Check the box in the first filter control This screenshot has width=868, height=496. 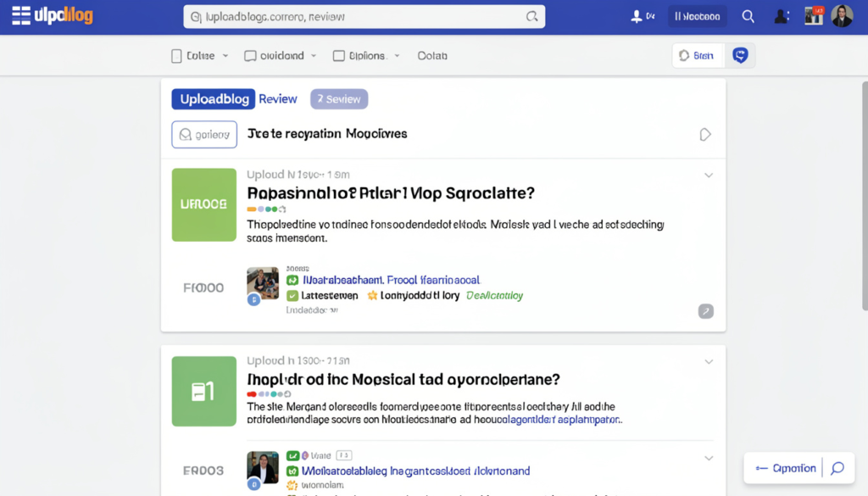(x=176, y=54)
